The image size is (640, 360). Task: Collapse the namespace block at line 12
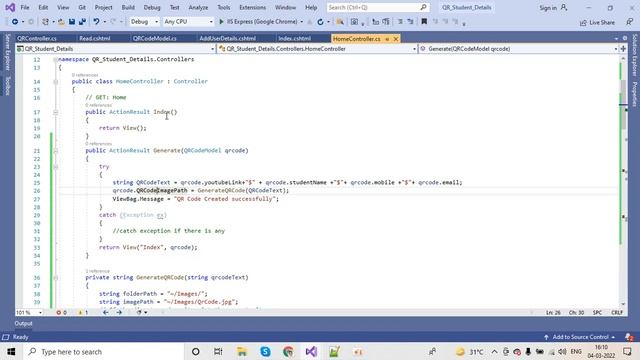[56, 60]
